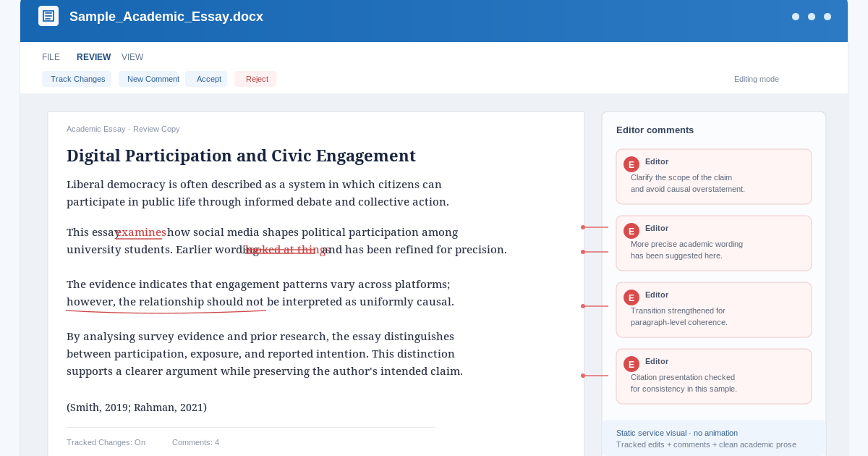The image size is (868, 456).
Task: Click the essay heading Digital Participation and Civic Engagement
Action: tap(241, 156)
